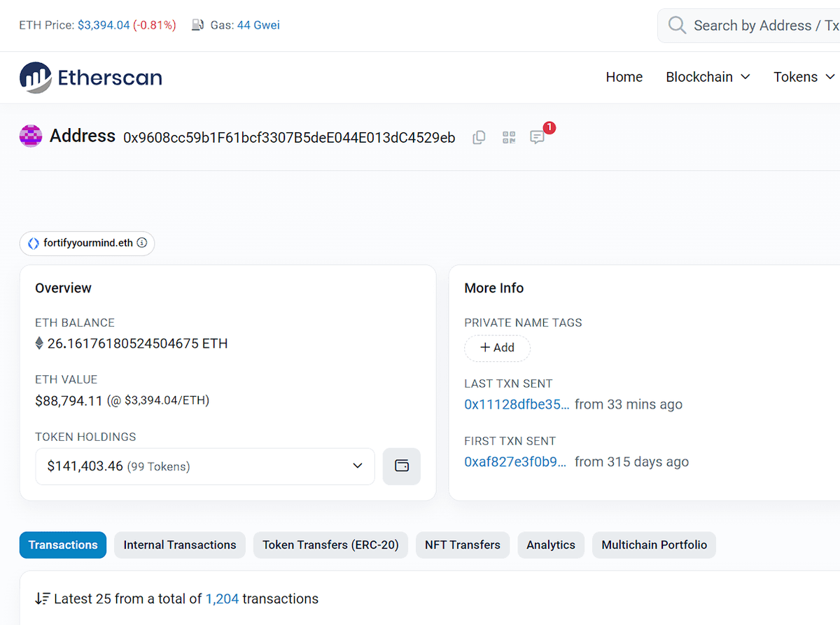840x625 pixels.
Task: Click the 'from 33 mins ago' text
Action: click(x=629, y=405)
